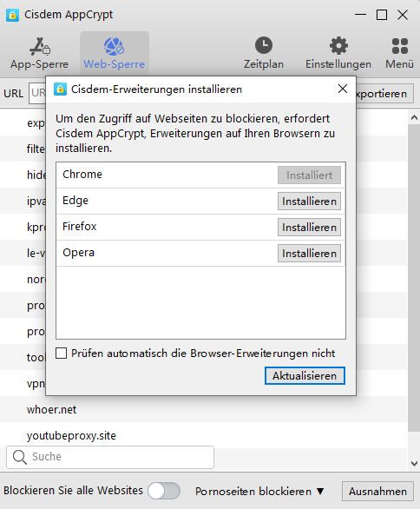Enable Prüfen automatisch checkbox

(61, 354)
